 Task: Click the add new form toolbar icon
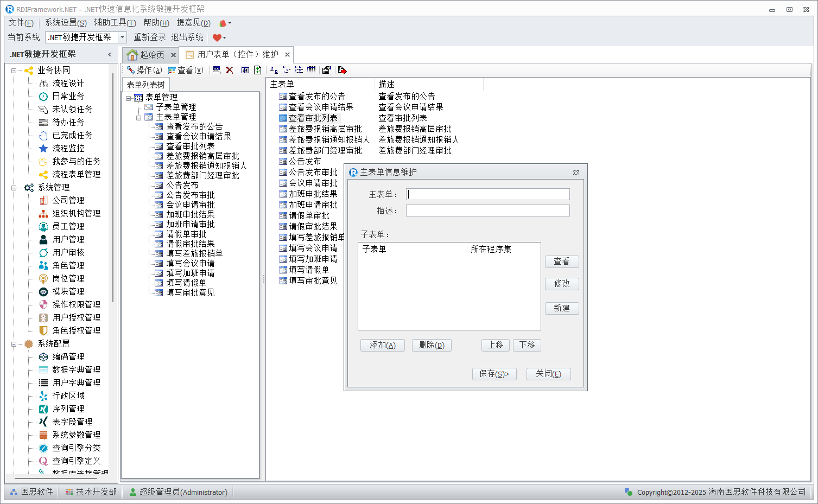tap(217, 70)
